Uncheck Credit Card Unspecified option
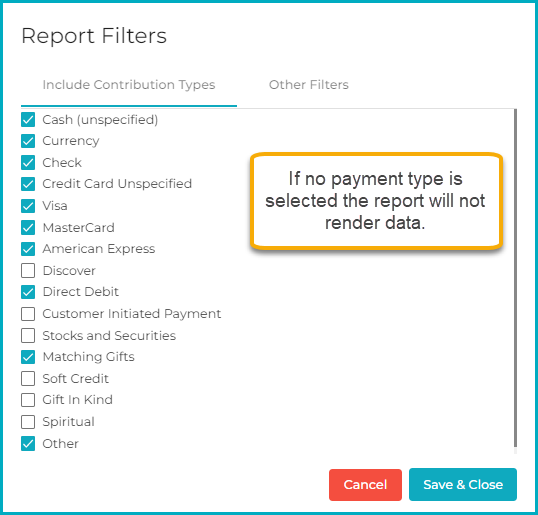This screenshot has width=538, height=515. pyautogui.click(x=28, y=184)
